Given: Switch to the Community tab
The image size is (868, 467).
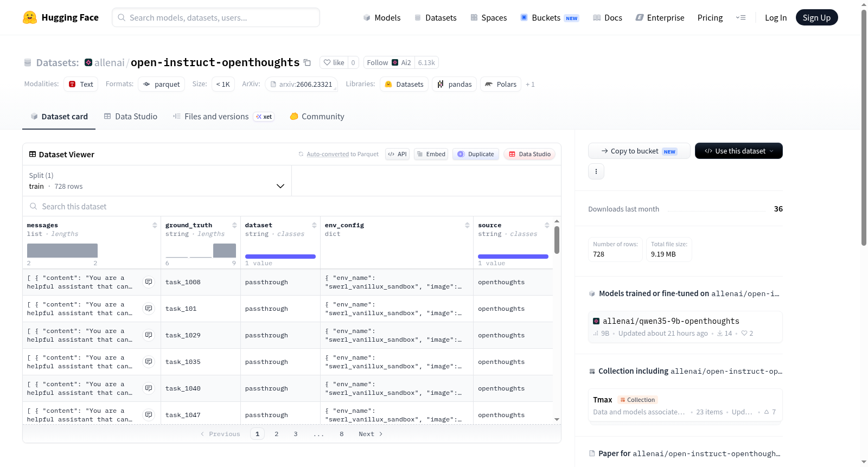Looking at the screenshot, I should pyautogui.click(x=317, y=117).
